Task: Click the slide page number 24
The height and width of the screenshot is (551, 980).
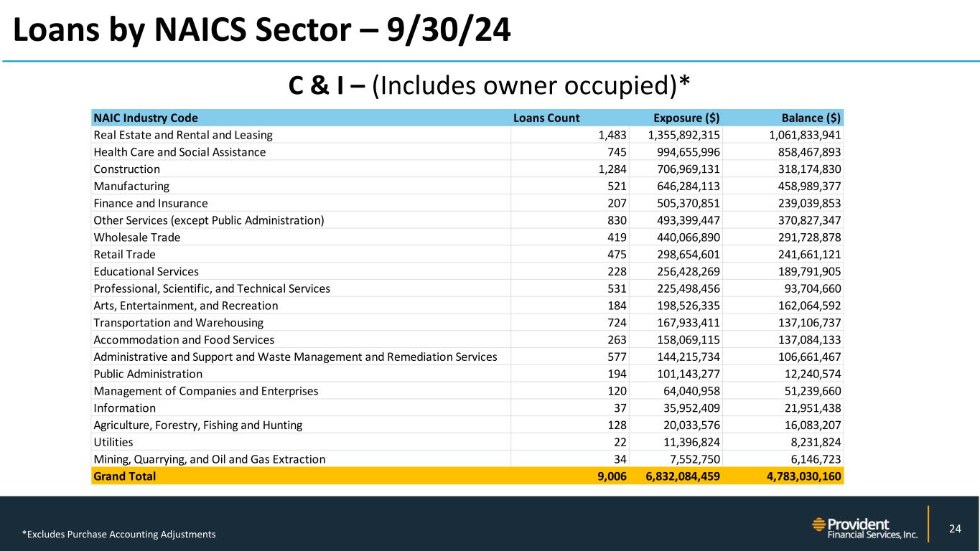Action: pos(955,529)
